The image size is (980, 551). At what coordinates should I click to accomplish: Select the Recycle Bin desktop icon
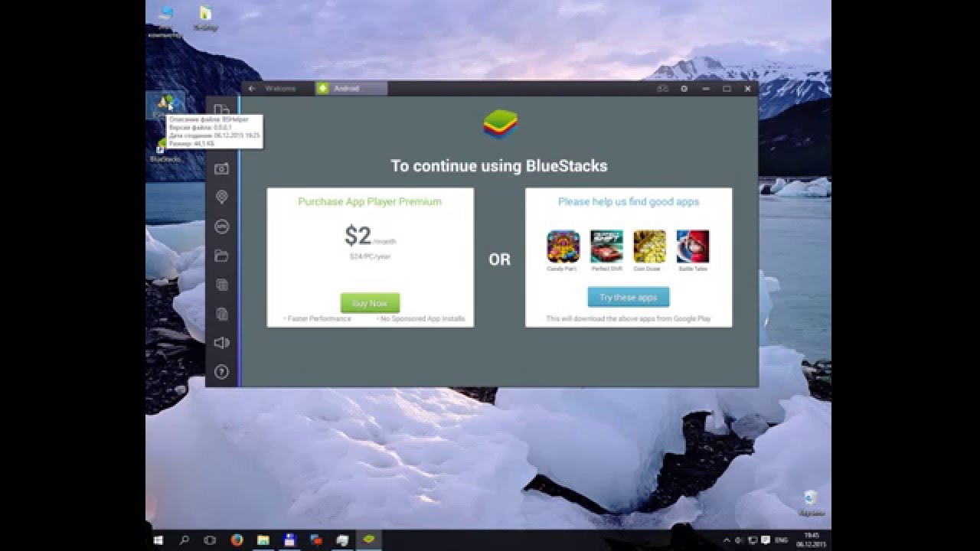[811, 504]
